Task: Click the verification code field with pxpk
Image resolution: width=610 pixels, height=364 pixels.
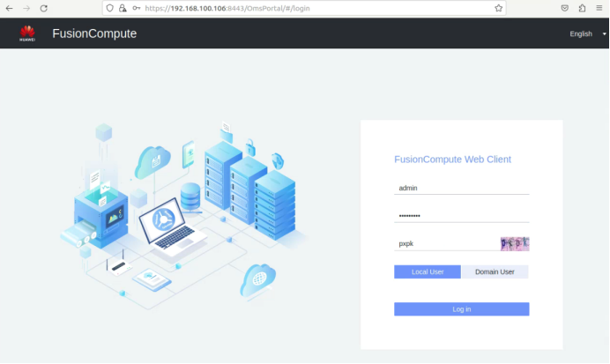Action: coord(447,244)
